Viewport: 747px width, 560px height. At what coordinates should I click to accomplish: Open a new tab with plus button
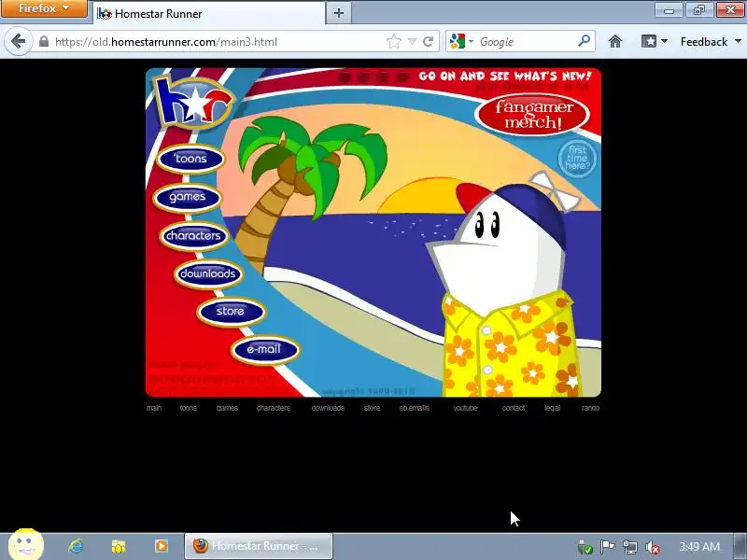tap(338, 13)
